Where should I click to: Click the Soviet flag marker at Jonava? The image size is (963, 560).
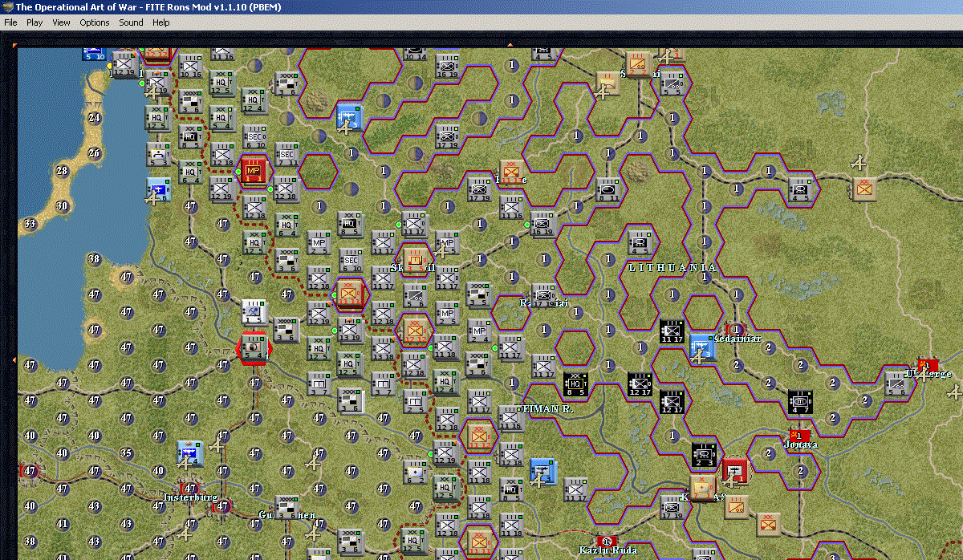(x=798, y=435)
